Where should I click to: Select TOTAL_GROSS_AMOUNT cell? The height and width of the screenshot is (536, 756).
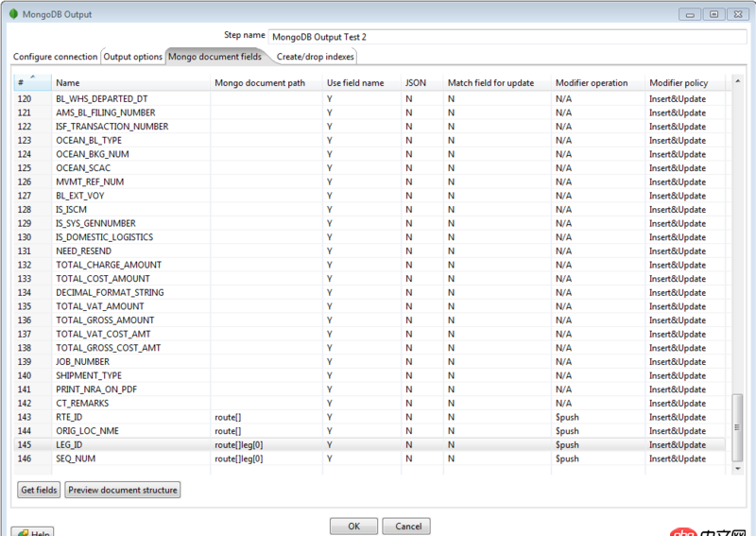point(130,320)
